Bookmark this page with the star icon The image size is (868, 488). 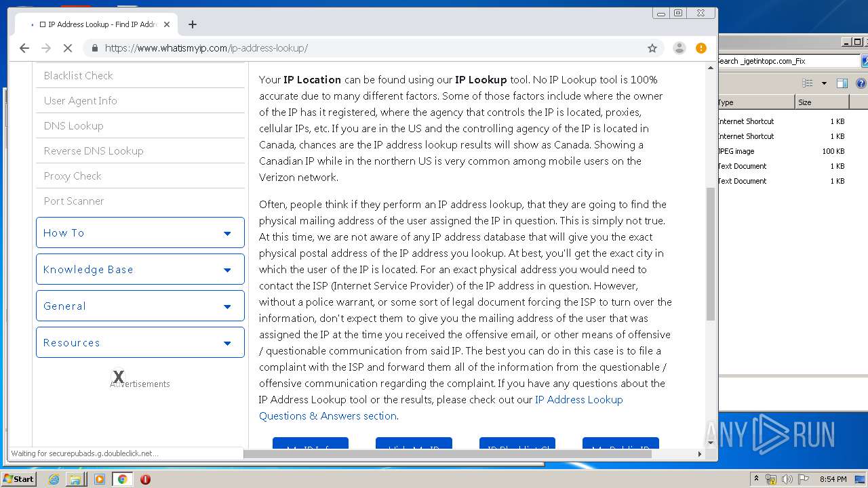652,48
